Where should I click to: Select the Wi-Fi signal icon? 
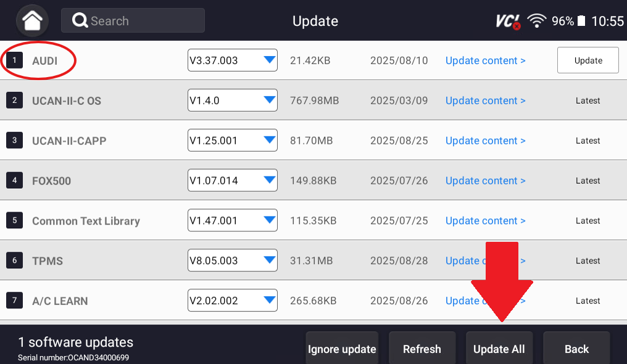tap(536, 20)
